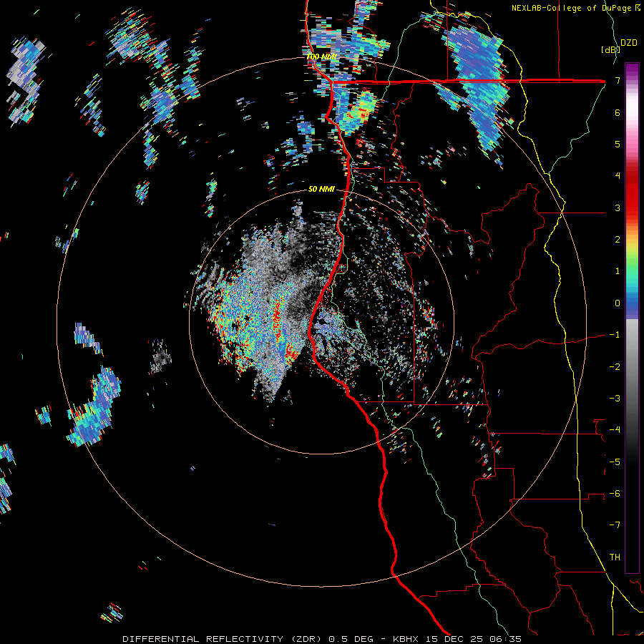Click the legend value 6

pos(618,112)
